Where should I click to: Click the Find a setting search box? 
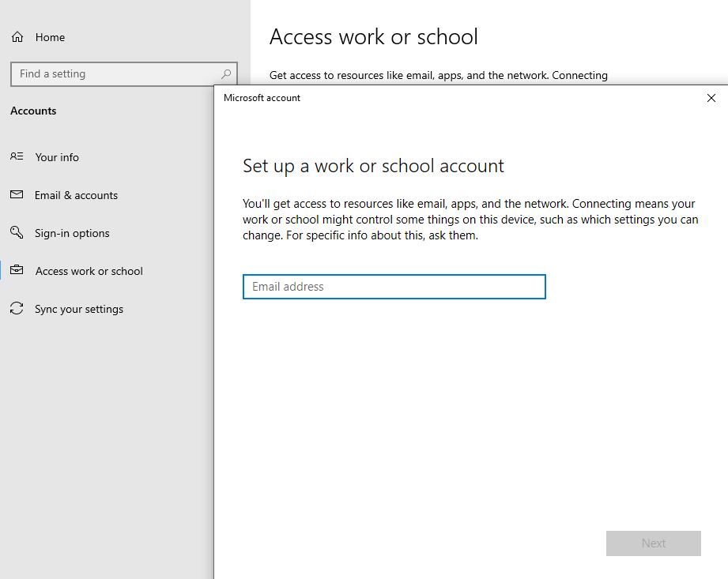tap(124, 73)
